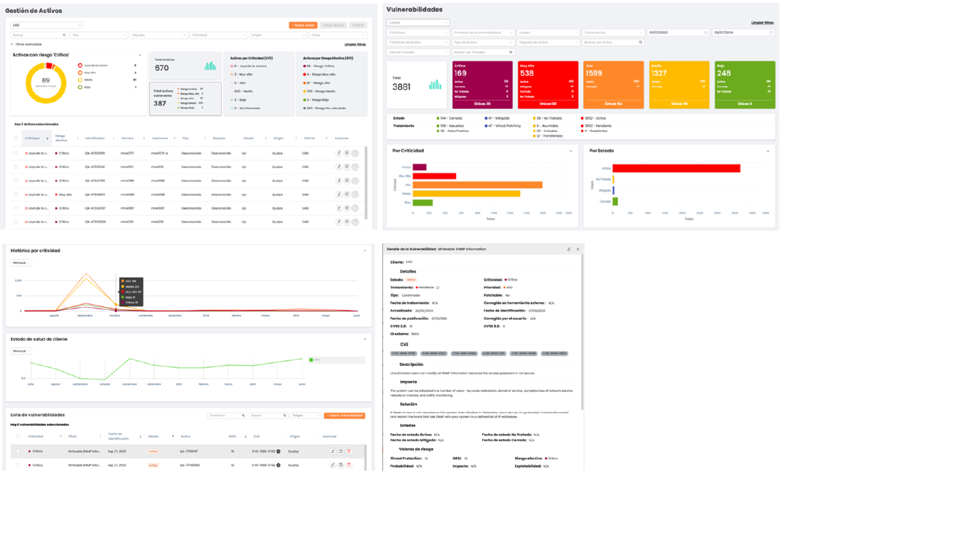Open the Etiqueta filter dropdown in Gestión de Activos
The image size is (980, 551).
coord(159,35)
